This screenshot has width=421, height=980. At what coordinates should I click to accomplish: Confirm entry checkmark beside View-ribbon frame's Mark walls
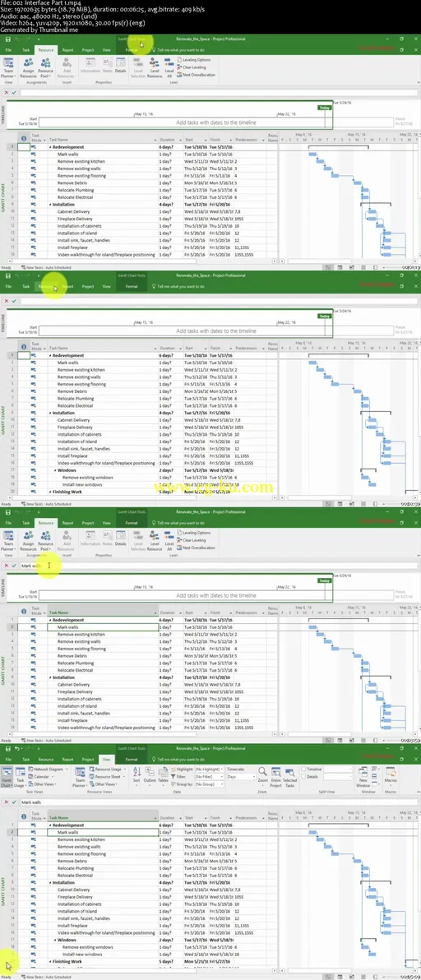click(x=14, y=802)
